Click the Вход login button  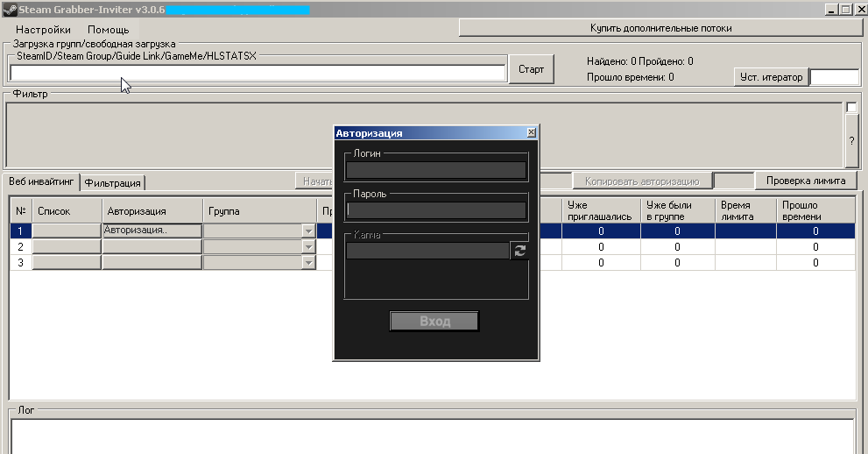[434, 321]
